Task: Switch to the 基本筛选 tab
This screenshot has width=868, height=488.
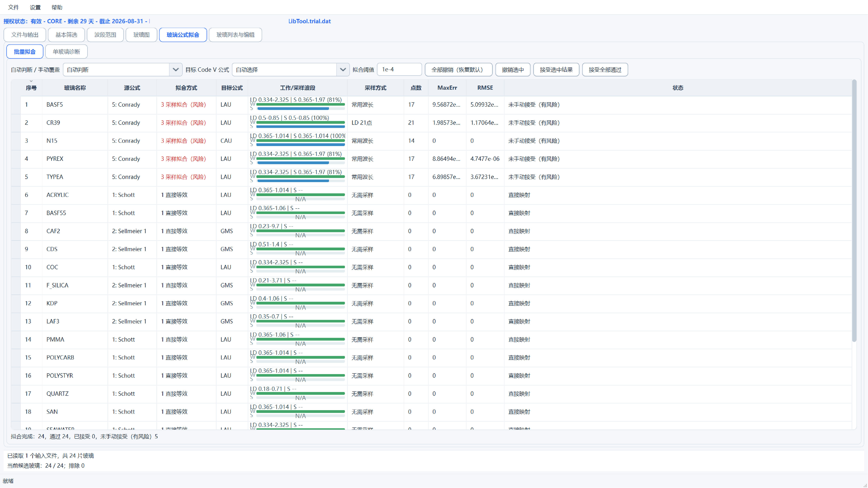Action: [x=66, y=35]
